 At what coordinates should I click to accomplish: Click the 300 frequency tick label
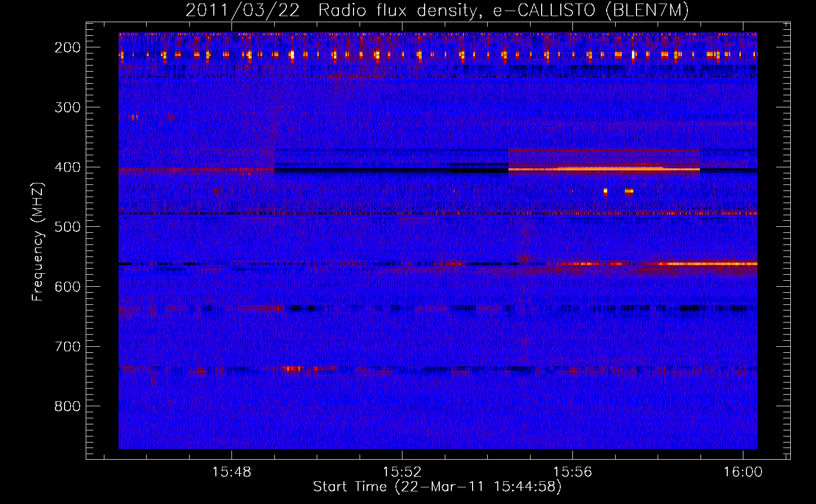pyautogui.click(x=68, y=107)
